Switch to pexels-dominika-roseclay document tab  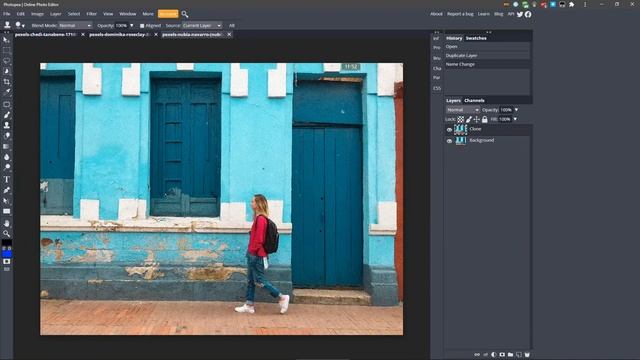click(119, 35)
